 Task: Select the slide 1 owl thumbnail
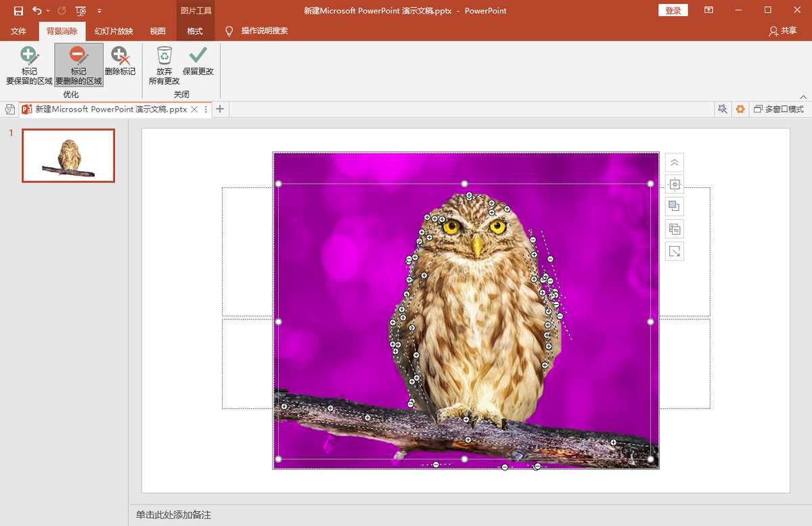point(68,156)
